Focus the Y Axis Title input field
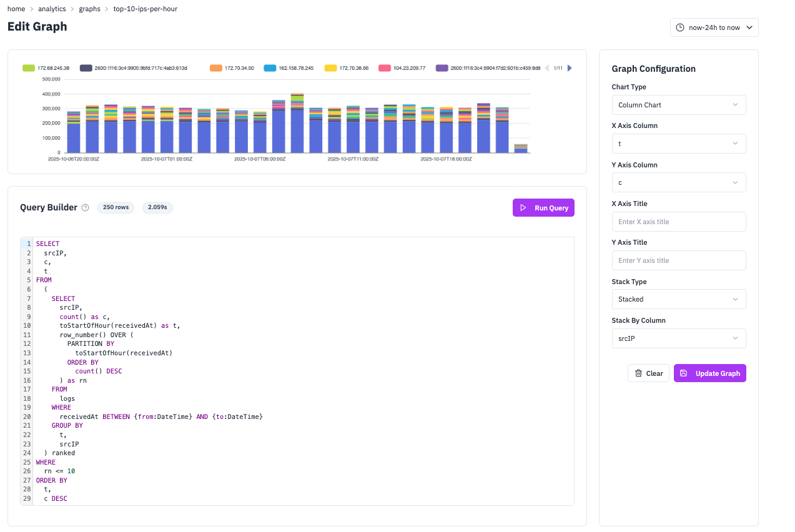The width and height of the screenshot is (795, 532). point(678,260)
